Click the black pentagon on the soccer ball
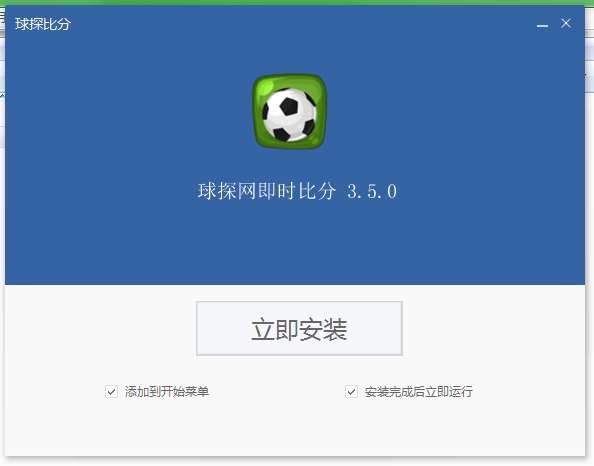The width and height of the screenshot is (594, 466). coord(289,106)
